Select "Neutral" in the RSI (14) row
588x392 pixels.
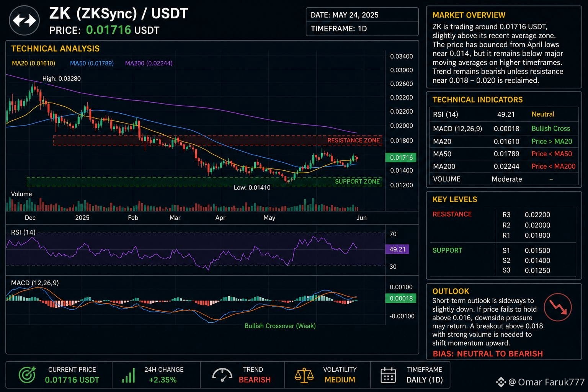tap(543, 114)
